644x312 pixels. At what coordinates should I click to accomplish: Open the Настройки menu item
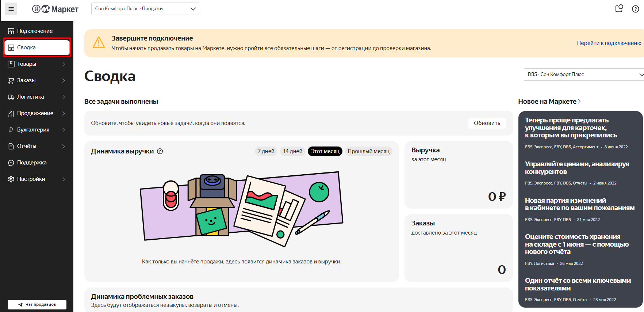(x=37, y=179)
